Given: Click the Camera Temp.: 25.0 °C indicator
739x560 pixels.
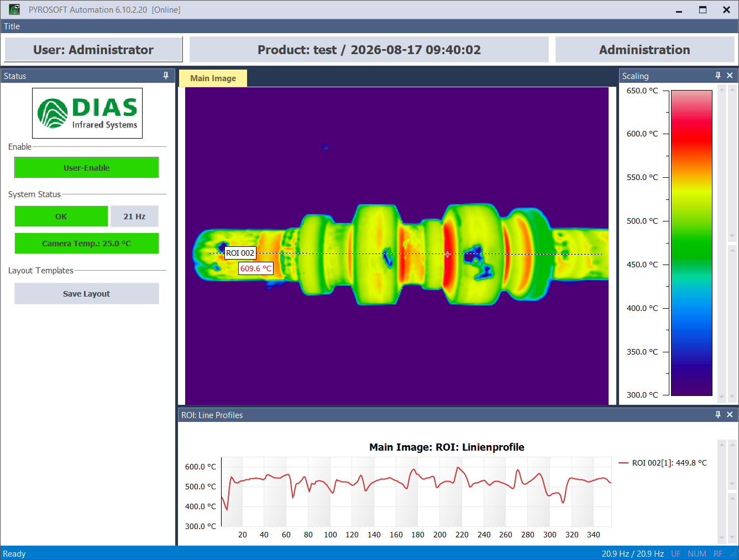Looking at the screenshot, I should (87, 244).
